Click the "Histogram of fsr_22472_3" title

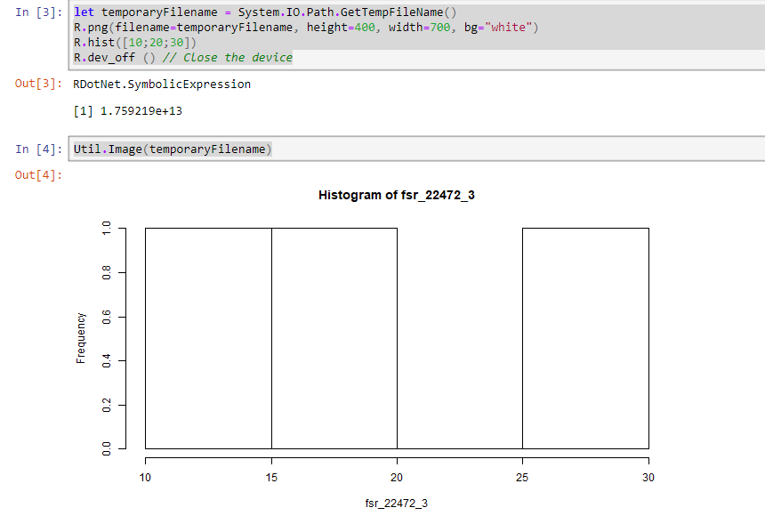(x=398, y=195)
